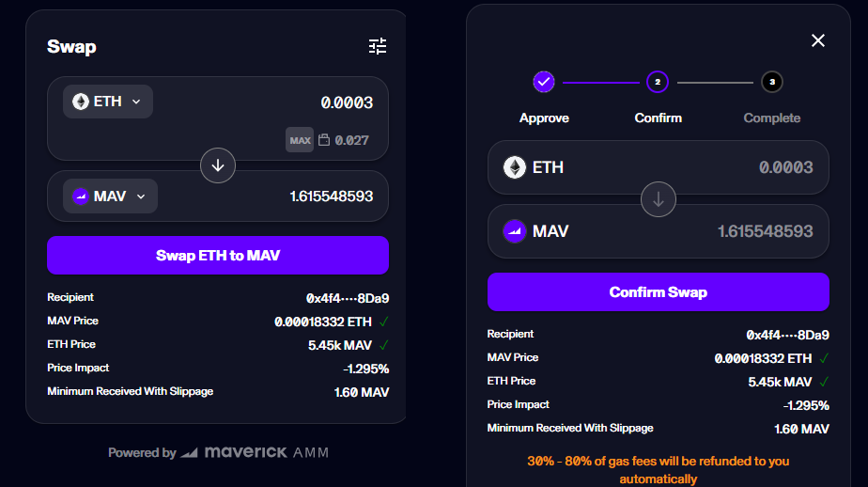The width and height of the screenshot is (868, 487).
Task: Click the wallet balance icon near 0.027
Action: coord(324,140)
